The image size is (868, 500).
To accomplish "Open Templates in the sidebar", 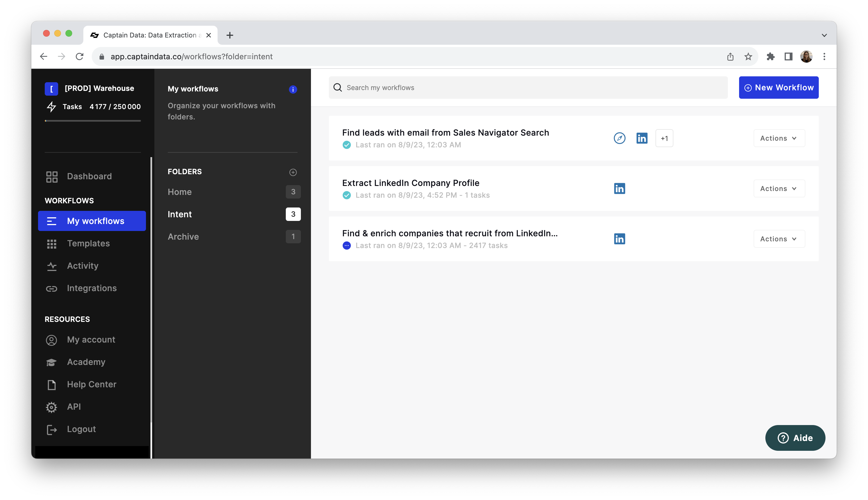I will pos(92,243).
